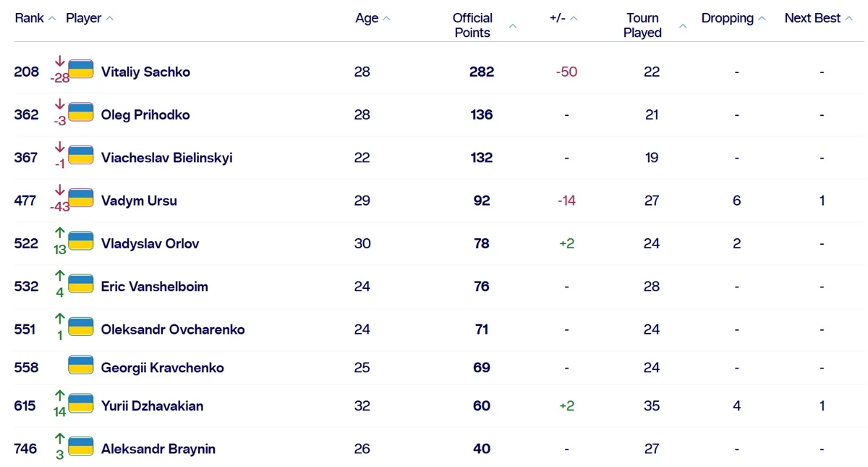Sort by Official Points header arrow
The image size is (868, 467).
pos(513,26)
